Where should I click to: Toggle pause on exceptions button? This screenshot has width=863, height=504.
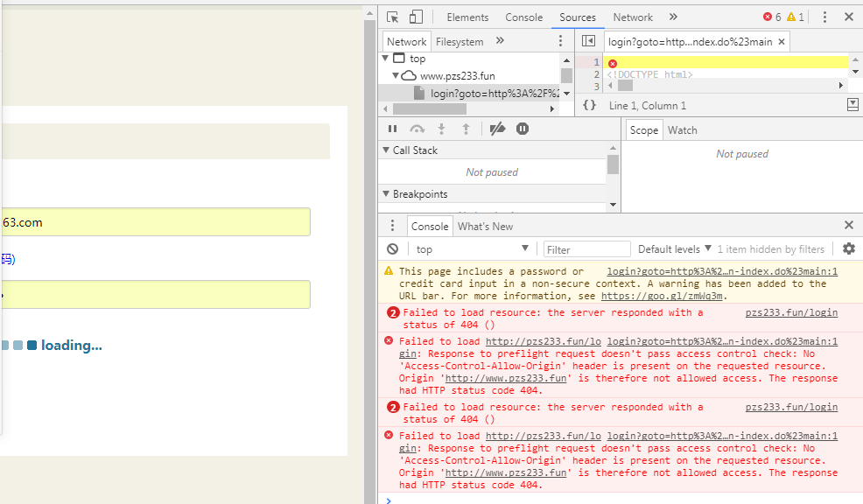[x=523, y=129]
